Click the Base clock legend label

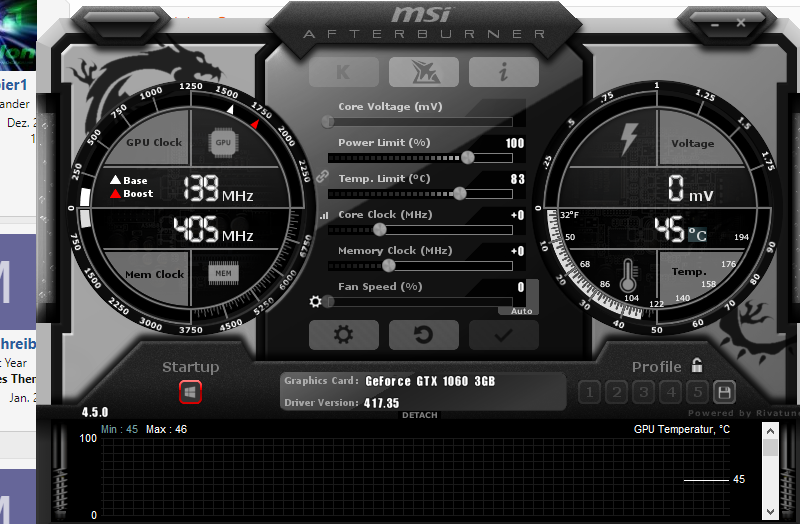129,180
